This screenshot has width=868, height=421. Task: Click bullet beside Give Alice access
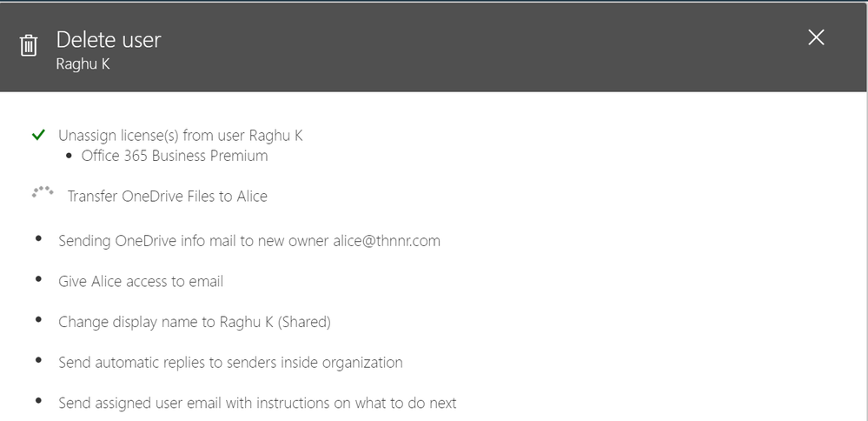coord(38,279)
